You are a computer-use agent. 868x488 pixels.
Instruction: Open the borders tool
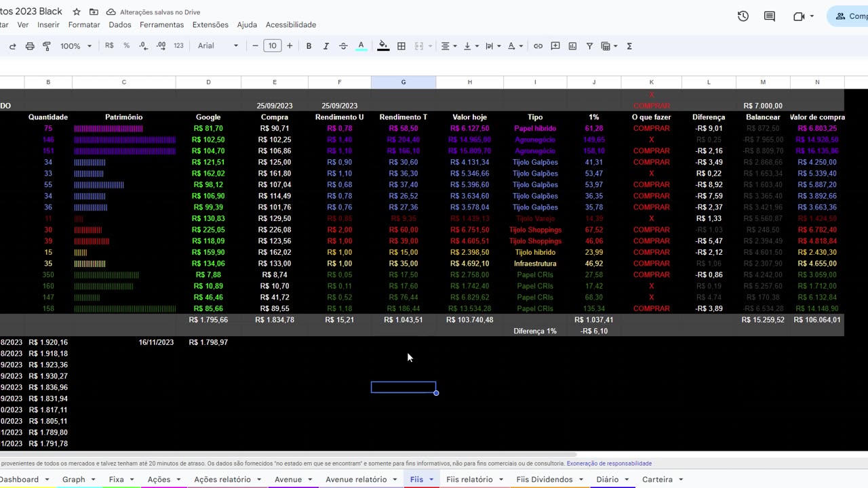(401, 46)
